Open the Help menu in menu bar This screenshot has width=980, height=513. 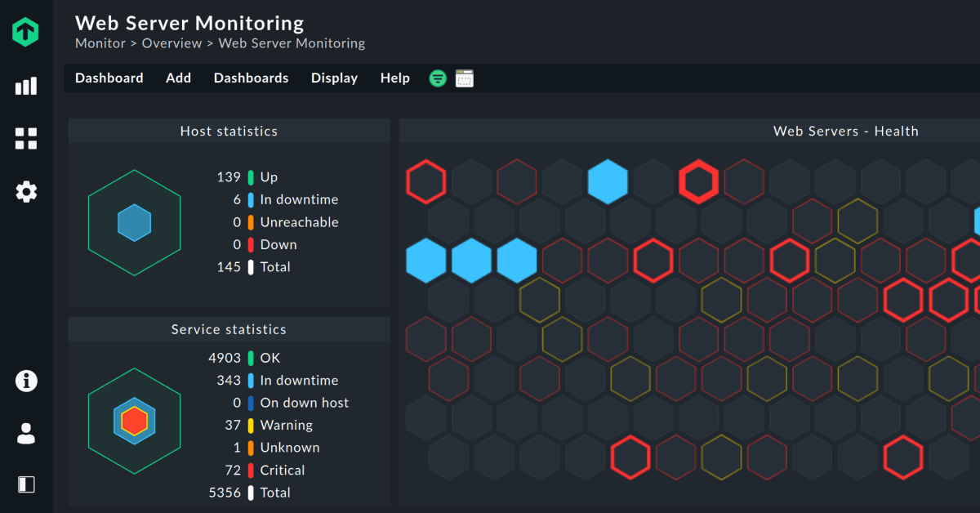394,78
